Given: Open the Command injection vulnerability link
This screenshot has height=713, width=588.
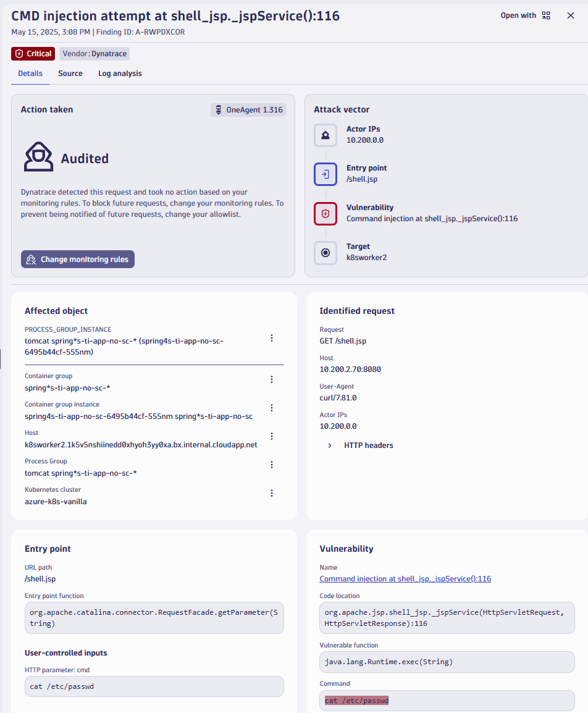Looking at the screenshot, I should point(405,578).
